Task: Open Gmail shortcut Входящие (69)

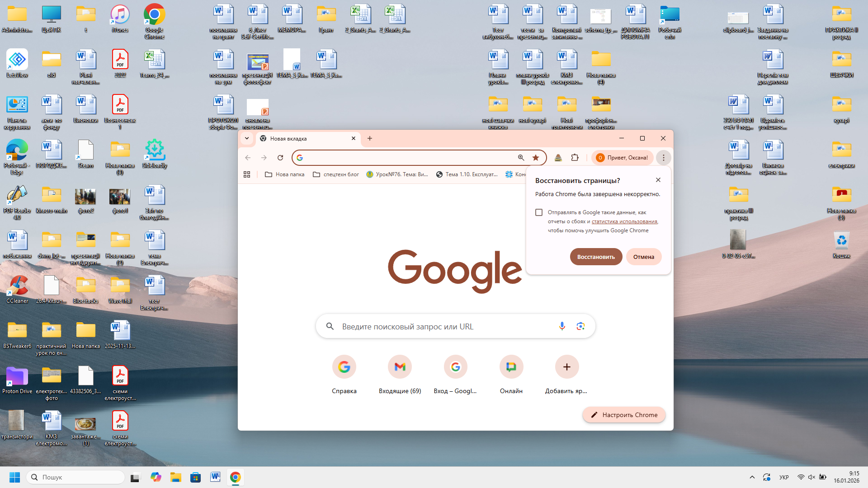Action: (400, 367)
